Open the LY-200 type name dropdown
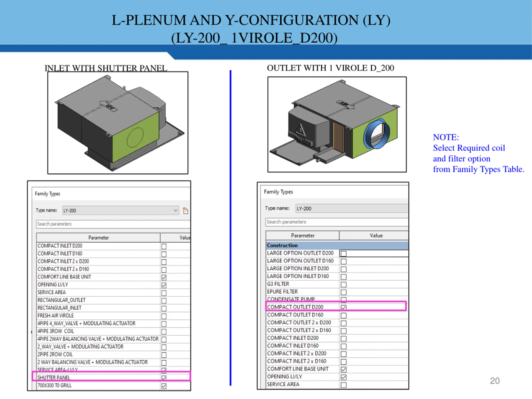532x399 pixels. pos(175,211)
